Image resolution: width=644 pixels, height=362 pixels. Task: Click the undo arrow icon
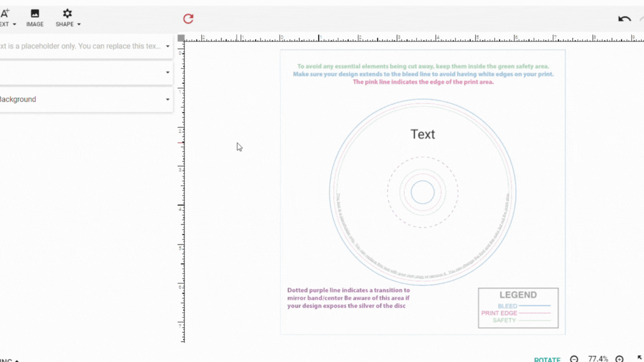click(624, 19)
